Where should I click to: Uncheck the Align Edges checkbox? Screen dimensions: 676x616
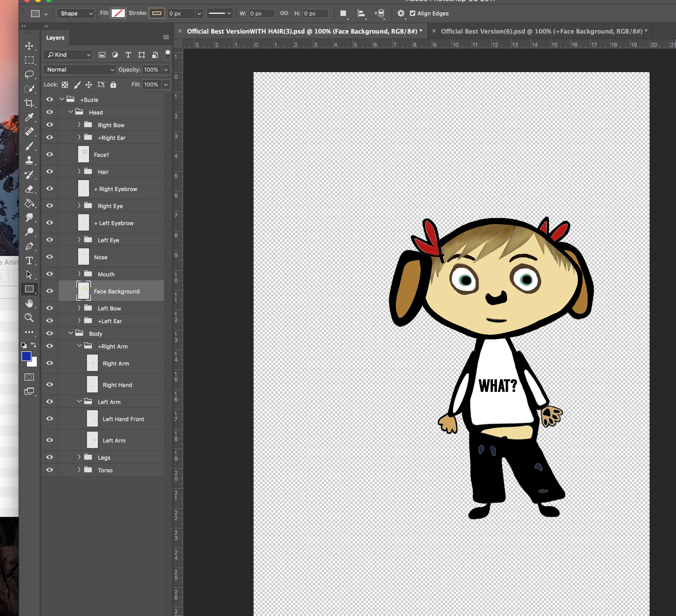click(413, 13)
